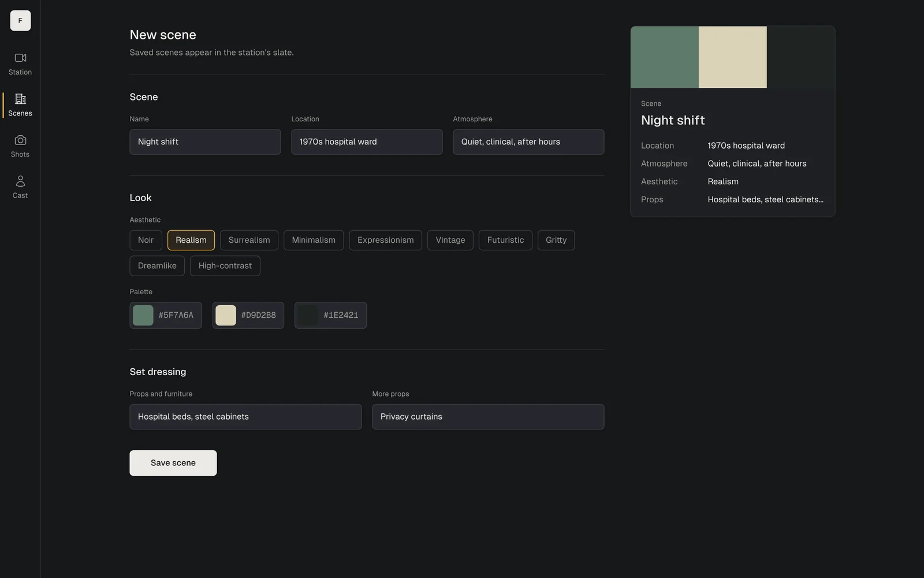Pick the Vintage aesthetic chip
This screenshot has width=924, height=578.
(450, 240)
